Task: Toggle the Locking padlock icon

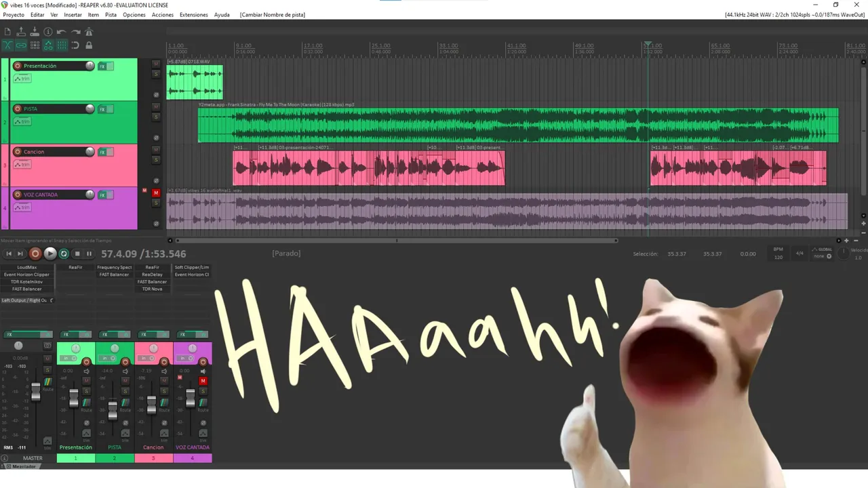Action: pyautogui.click(x=89, y=45)
